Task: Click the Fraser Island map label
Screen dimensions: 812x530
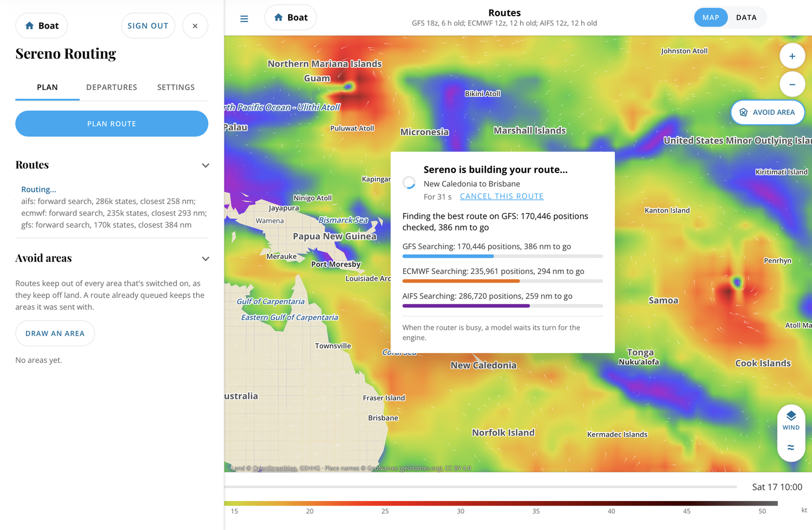Action: [384, 398]
